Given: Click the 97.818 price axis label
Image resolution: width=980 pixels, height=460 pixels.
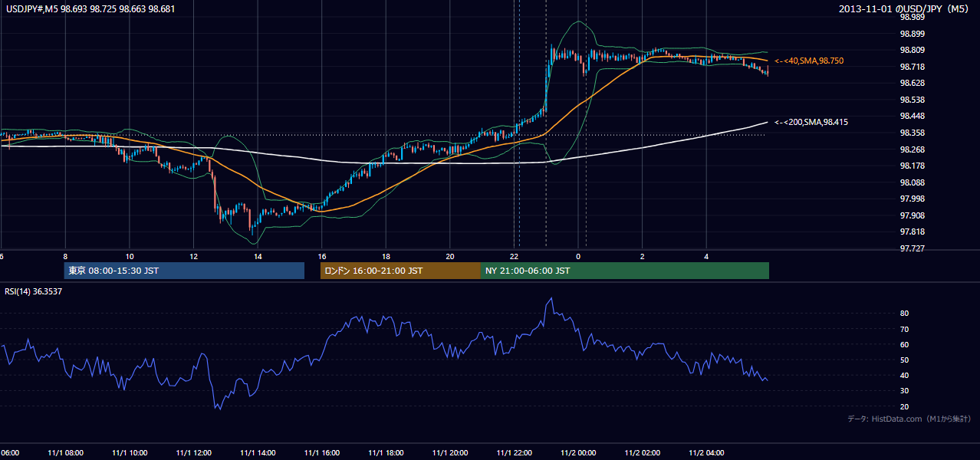Looking at the screenshot, I should pos(911,232).
